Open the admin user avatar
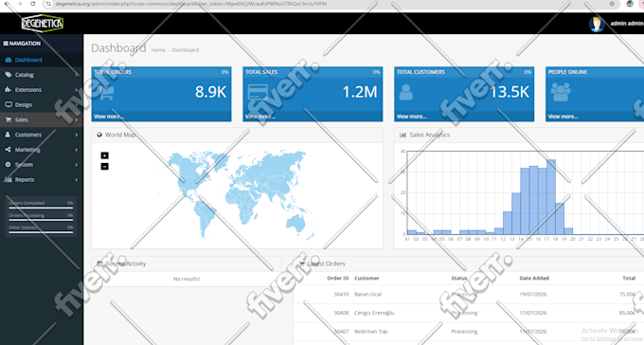 click(x=597, y=24)
